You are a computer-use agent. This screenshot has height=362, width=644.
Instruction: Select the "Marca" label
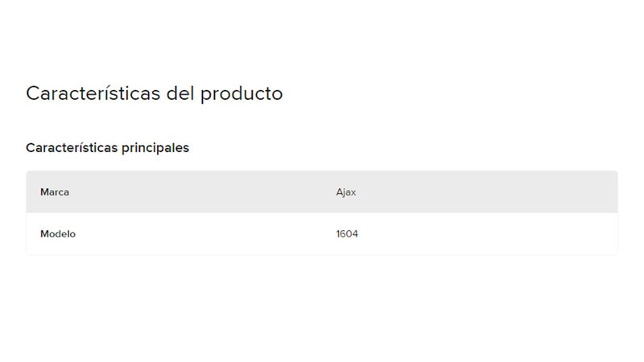tap(55, 192)
